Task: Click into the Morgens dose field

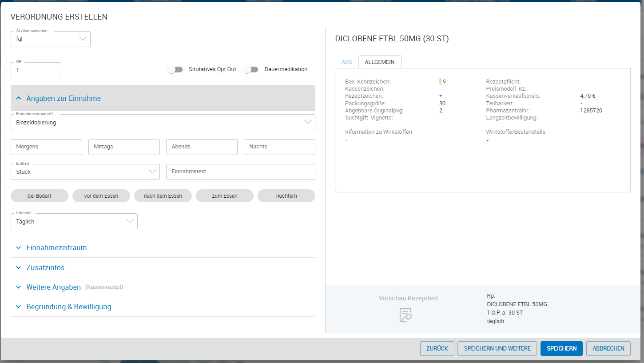Action: pos(47,147)
